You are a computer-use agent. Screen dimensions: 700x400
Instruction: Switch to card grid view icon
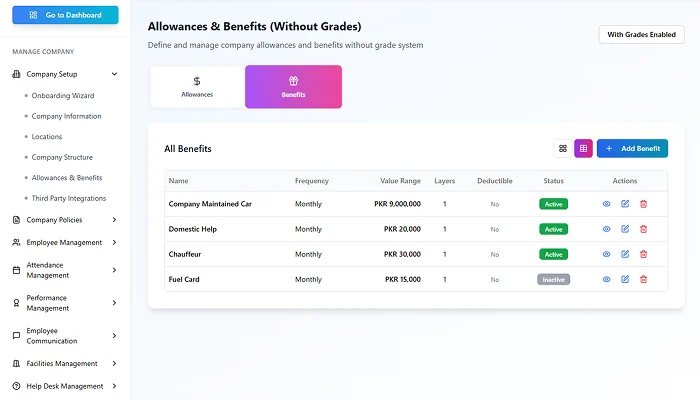(563, 148)
